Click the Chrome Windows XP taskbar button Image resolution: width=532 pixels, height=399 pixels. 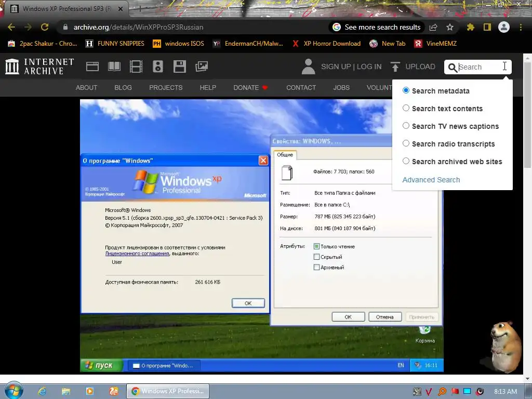pyautogui.click(x=168, y=391)
